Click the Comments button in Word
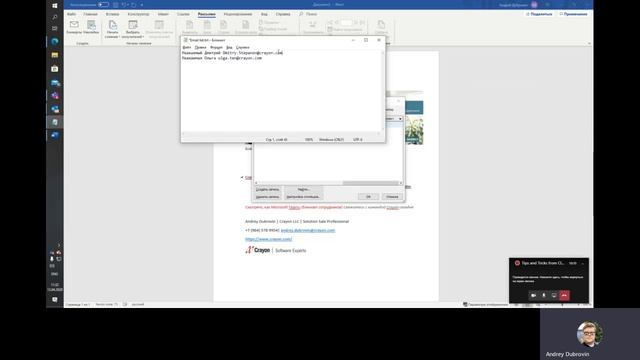The width and height of the screenshot is (640, 360). 573,14
